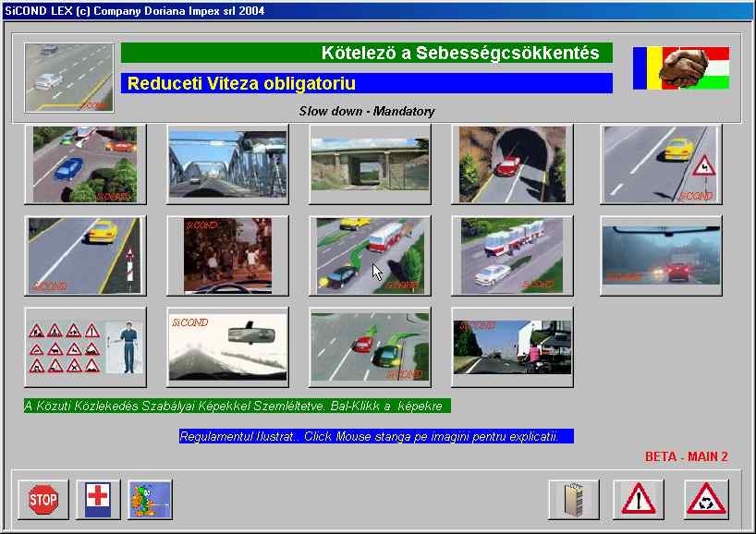The height and width of the screenshot is (534, 756).
Task: Click the handshake flags logo
Action: (681, 67)
